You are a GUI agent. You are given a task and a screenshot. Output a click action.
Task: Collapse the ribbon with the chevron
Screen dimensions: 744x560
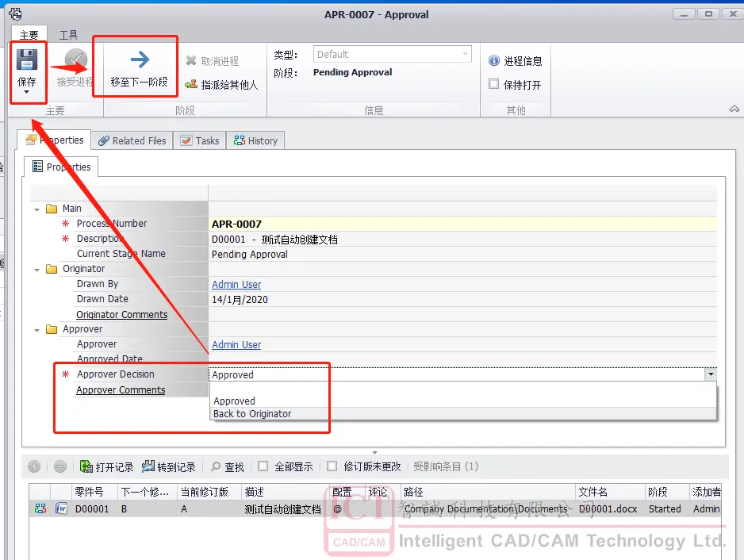click(734, 109)
